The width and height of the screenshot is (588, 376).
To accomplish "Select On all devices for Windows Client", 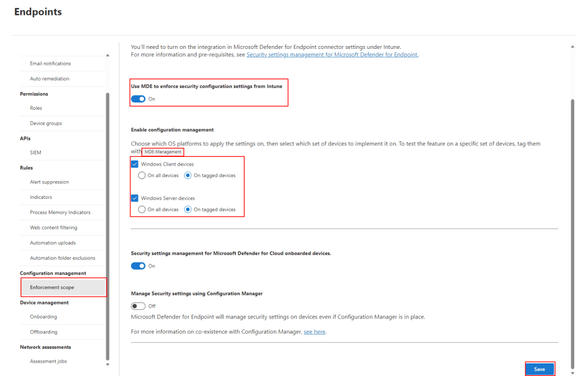I will 142,175.
